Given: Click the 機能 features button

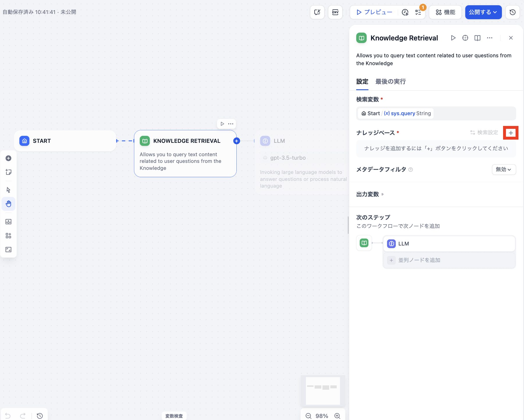Looking at the screenshot, I should [445, 12].
